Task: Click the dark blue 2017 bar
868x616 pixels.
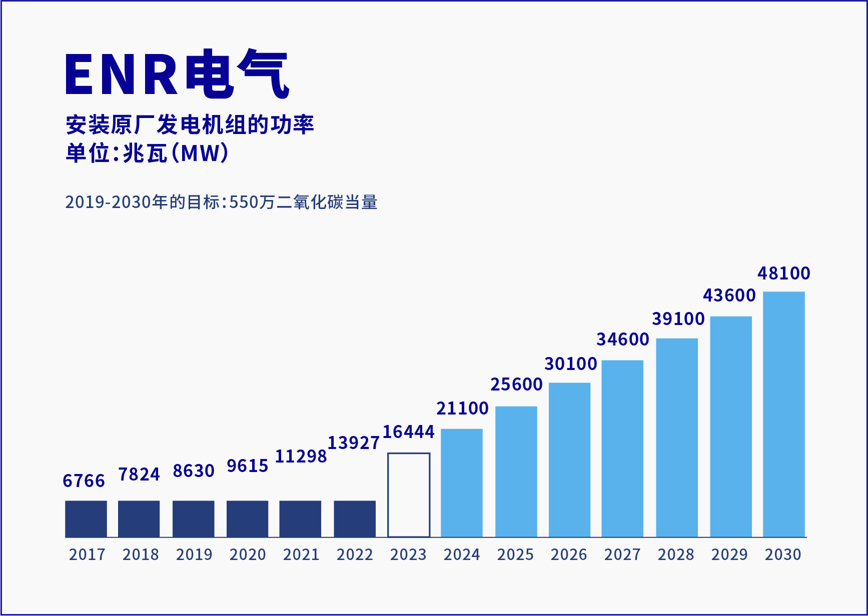Action: (86, 518)
